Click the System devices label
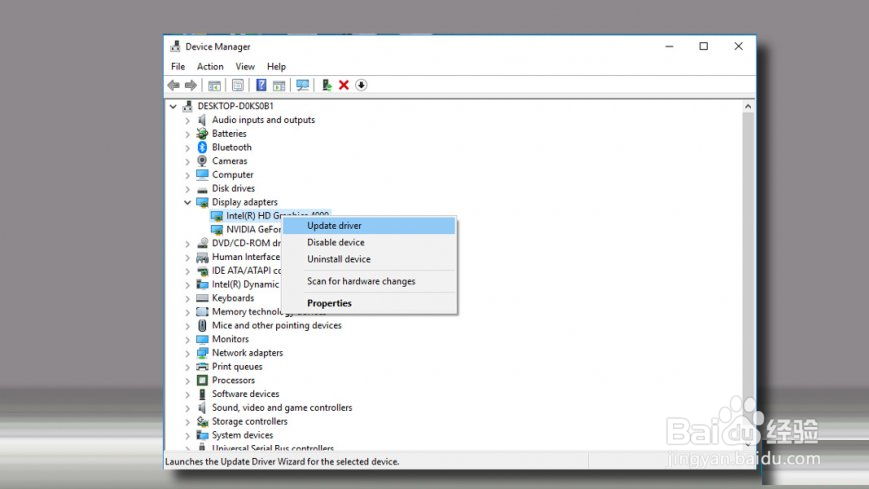869x489 pixels. (x=242, y=435)
